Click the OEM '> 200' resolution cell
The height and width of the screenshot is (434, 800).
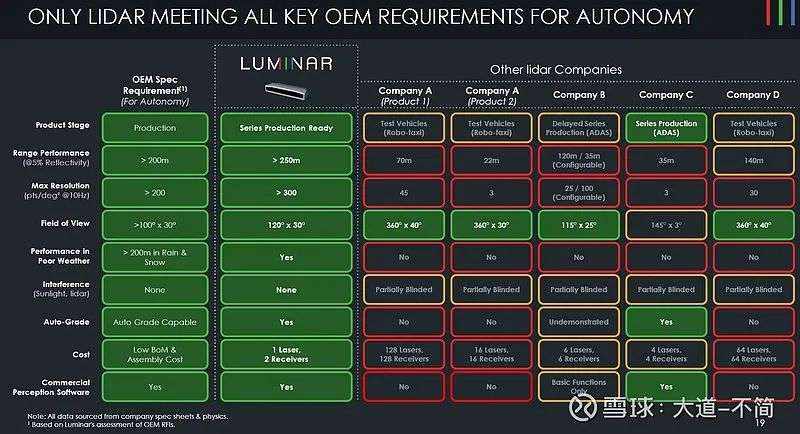pyautogui.click(x=155, y=193)
